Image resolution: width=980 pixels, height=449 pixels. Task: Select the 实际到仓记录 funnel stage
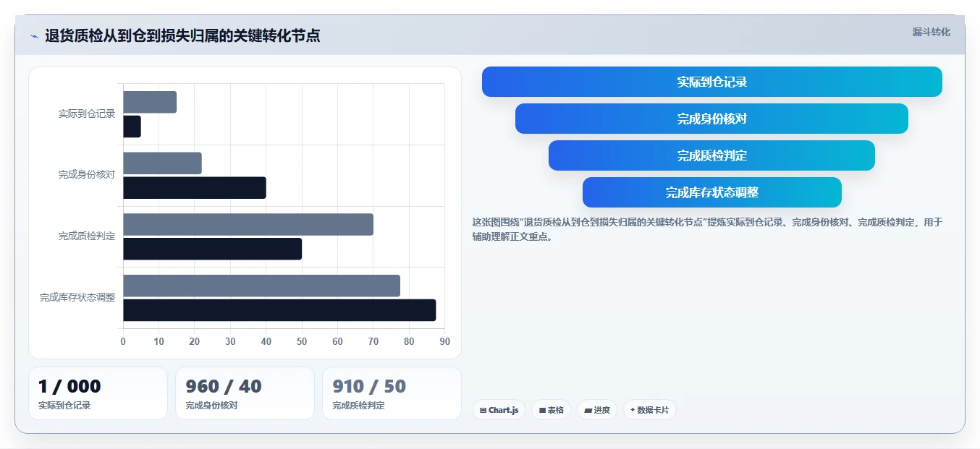[x=712, y=82]
